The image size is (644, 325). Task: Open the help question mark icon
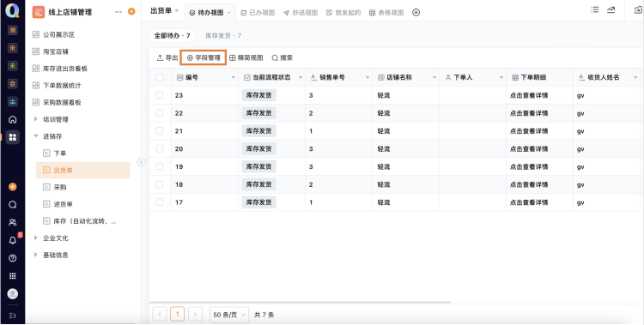(13, 258)
